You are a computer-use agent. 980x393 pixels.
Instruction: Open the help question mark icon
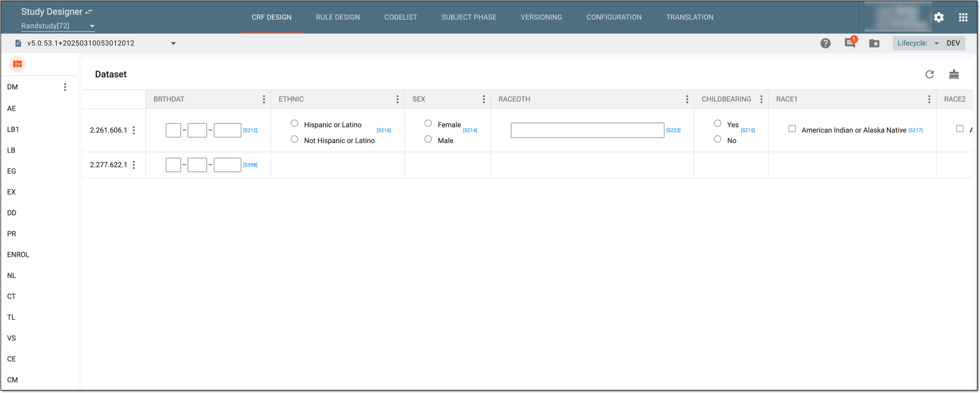pyautogui.click(x=826, y=43)
